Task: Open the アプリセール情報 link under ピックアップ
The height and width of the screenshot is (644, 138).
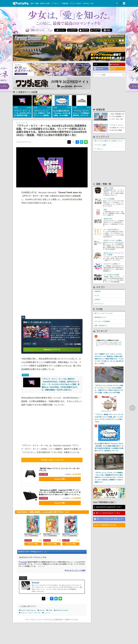Action: click(x=100, y=145)
